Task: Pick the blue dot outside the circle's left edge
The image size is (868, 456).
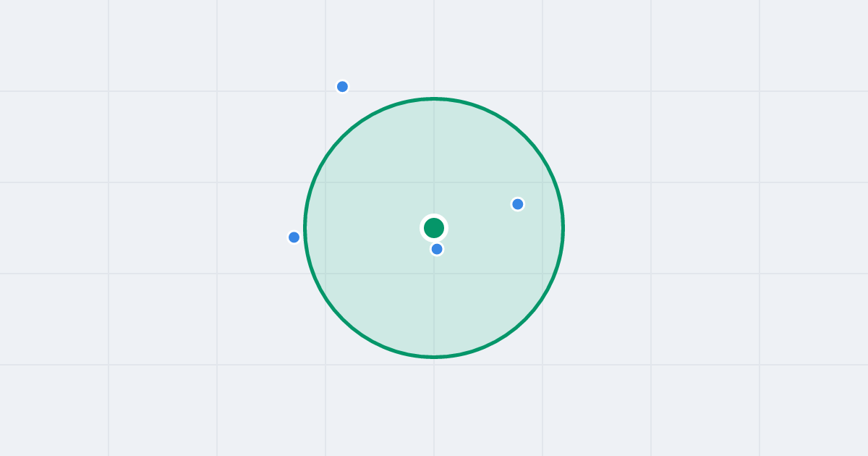Action: coord(294,237)
